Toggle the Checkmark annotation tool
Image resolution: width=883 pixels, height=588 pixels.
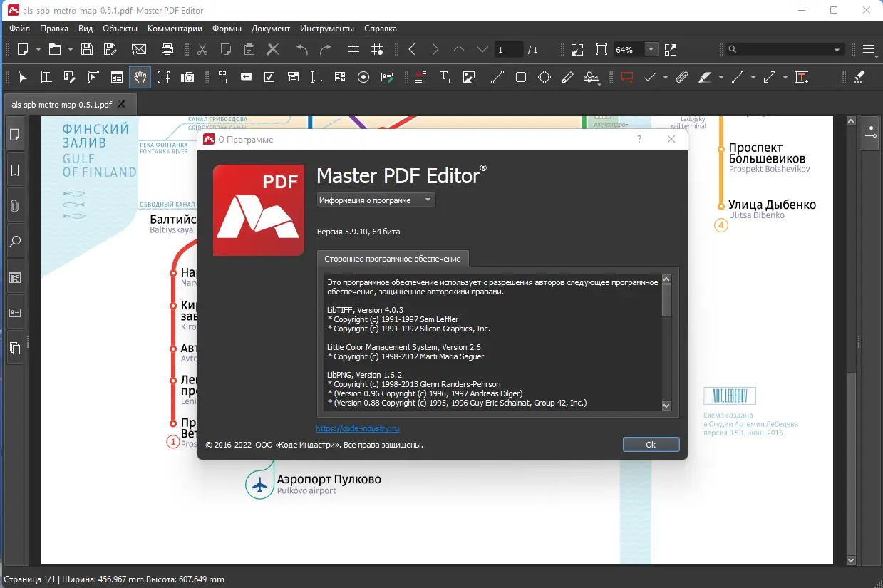[x=651, y=77]
